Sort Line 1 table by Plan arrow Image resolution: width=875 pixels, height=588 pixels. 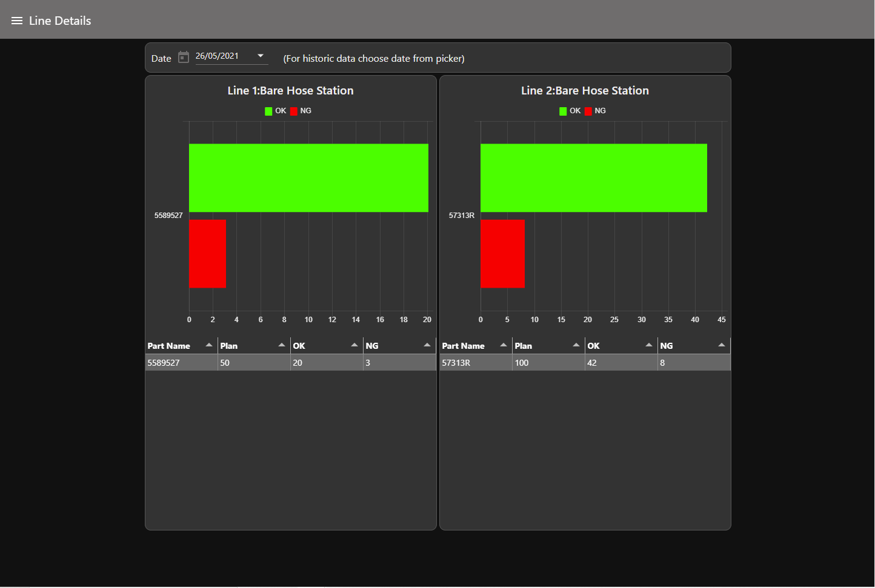click(x=282, y=345)
